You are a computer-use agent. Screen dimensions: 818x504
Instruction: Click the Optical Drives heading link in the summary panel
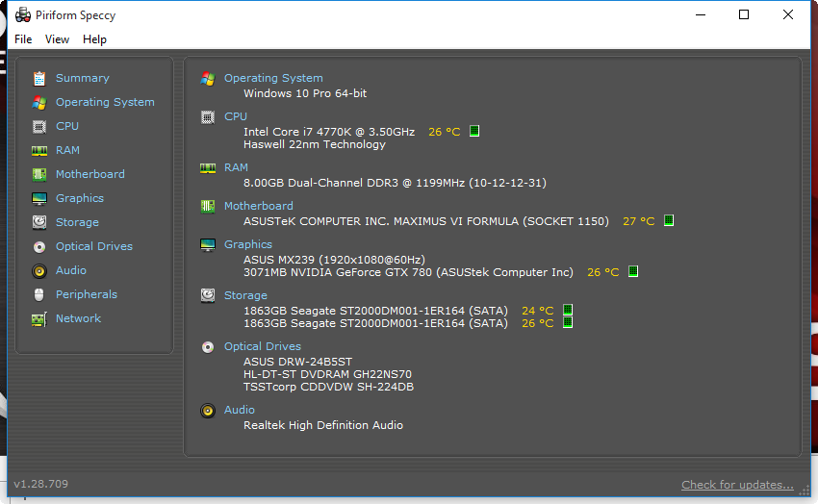263,346
